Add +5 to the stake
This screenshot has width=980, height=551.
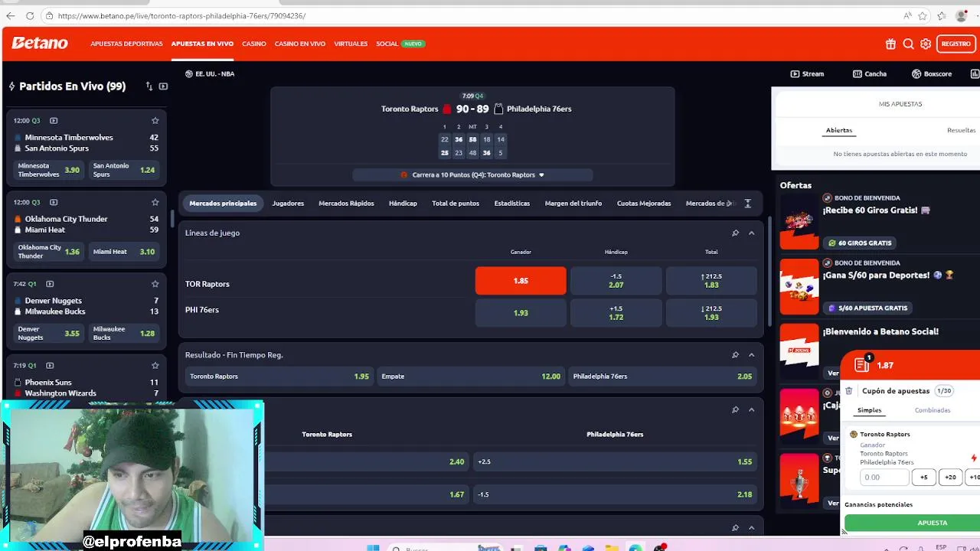pyautogui.click(x=923, y=477)
